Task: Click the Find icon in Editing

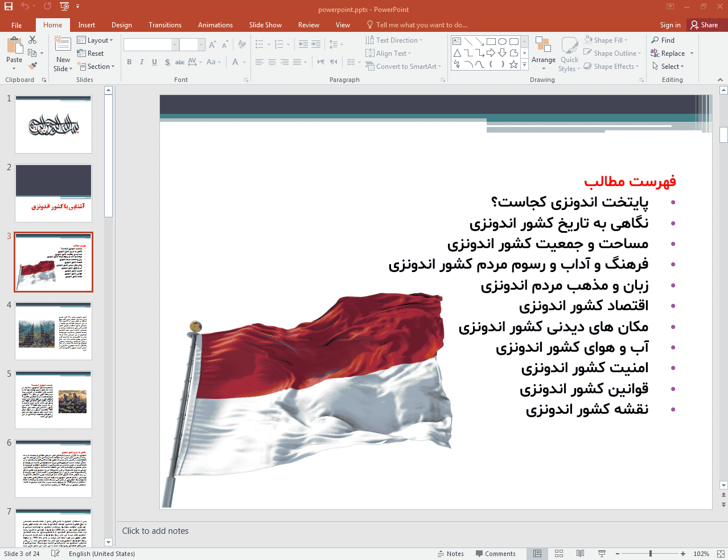Action: tap(663, 40)
